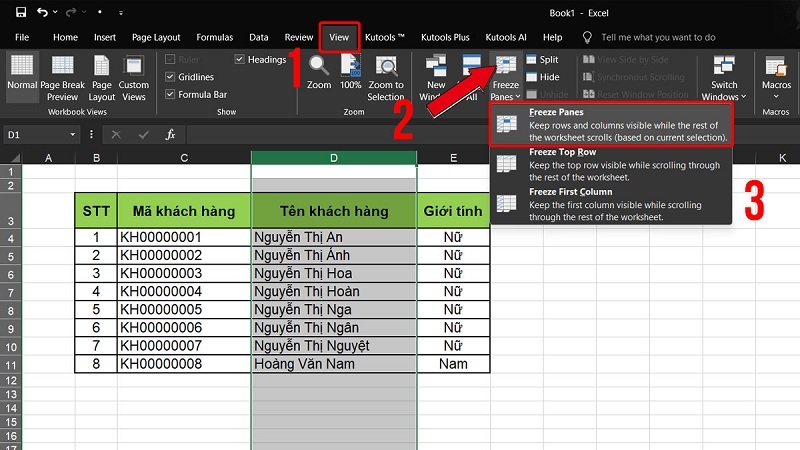The image size is (800, 450).
Task: Select the gender cell Nam
Action: point(453,364)
